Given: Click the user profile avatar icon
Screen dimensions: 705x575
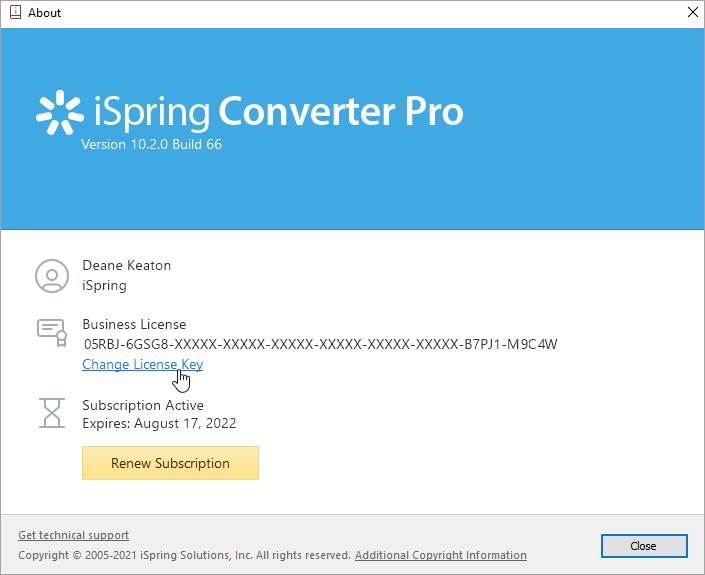Looking at the screenshot, I should 52,276.
